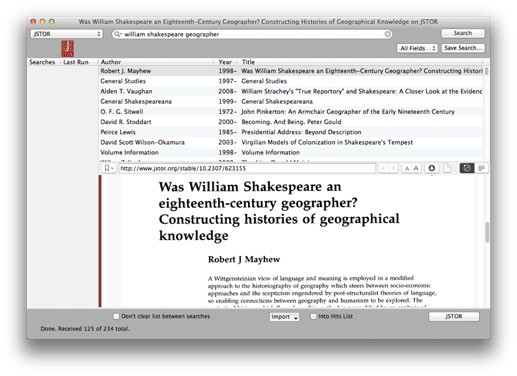Image resolution: width=517 pixels, height=376 pixels.
Task: Click the download arrow icon
Action: pyautogui.click(x=432, y=168)
